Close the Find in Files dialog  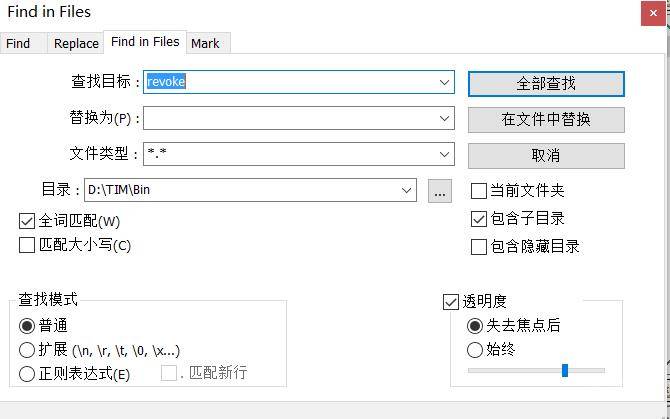(654, 11)
